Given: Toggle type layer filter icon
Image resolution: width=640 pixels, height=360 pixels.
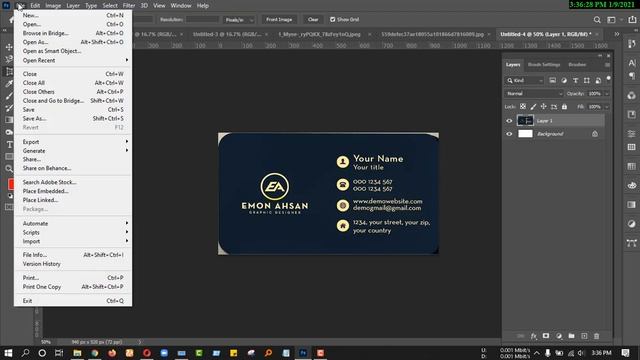Looking at the screenshot, I should [x=576, y=80].
